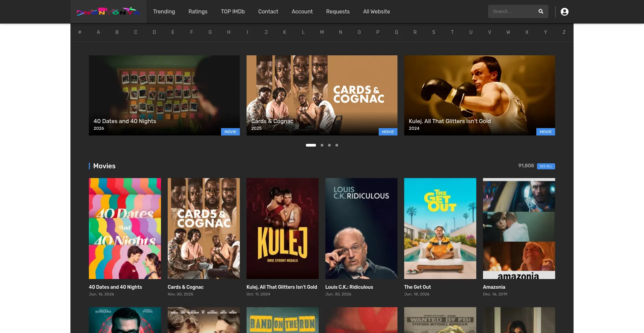Open the Kulej featured slide with the boxer
The image size is (644, 333).
click(480, 95)
